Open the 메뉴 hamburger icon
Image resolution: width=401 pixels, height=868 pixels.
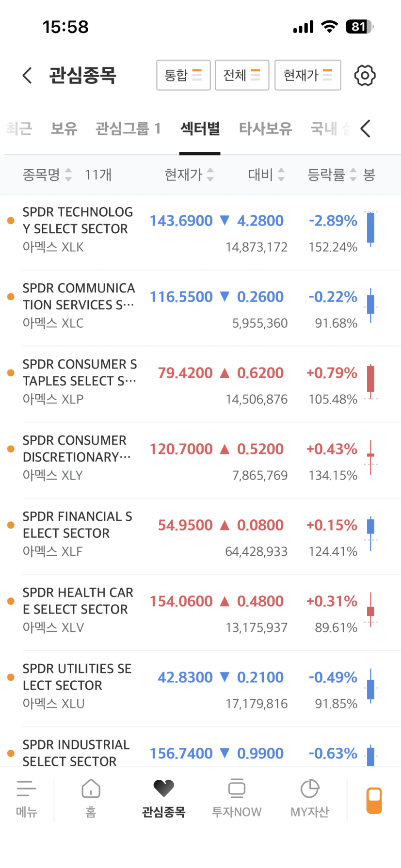(x=26, y=789)
